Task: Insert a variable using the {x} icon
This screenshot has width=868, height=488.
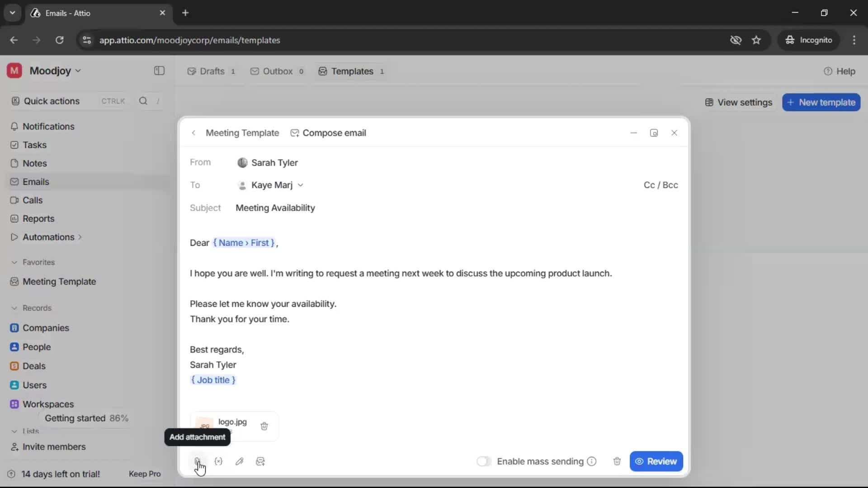Action: point(219,461)
